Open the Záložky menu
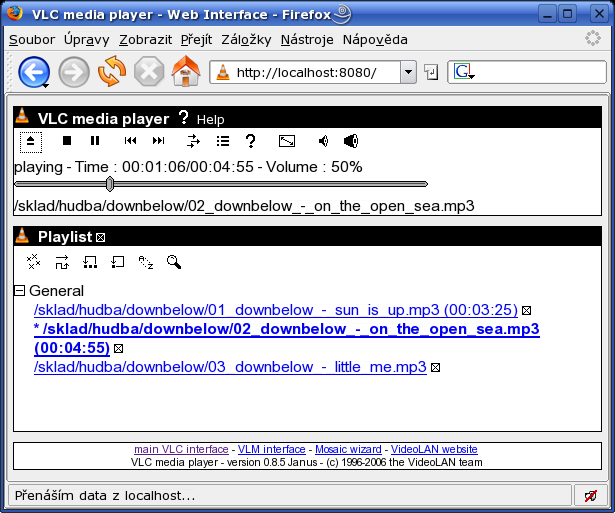Screen dimensions: 615x513 click(246, 40)
